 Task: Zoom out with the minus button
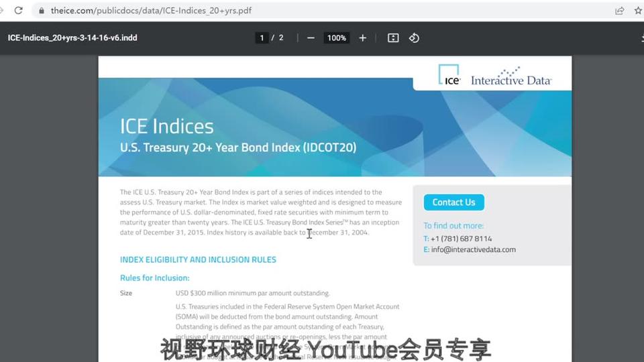tap(311, 38)
